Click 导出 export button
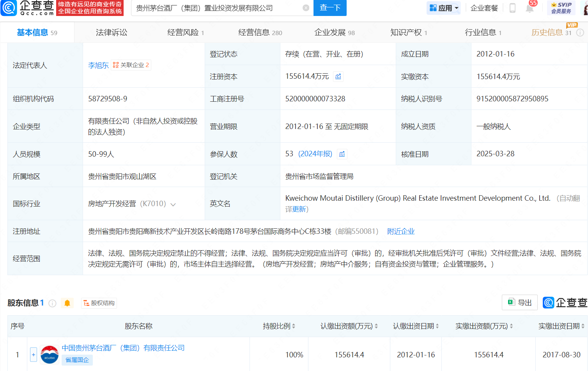 click(x=520, y=302)
